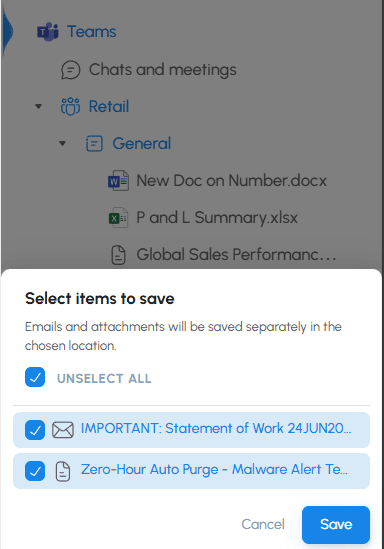Click the Save button
This screenshot has height=549, width=384.
coord(336,524)
